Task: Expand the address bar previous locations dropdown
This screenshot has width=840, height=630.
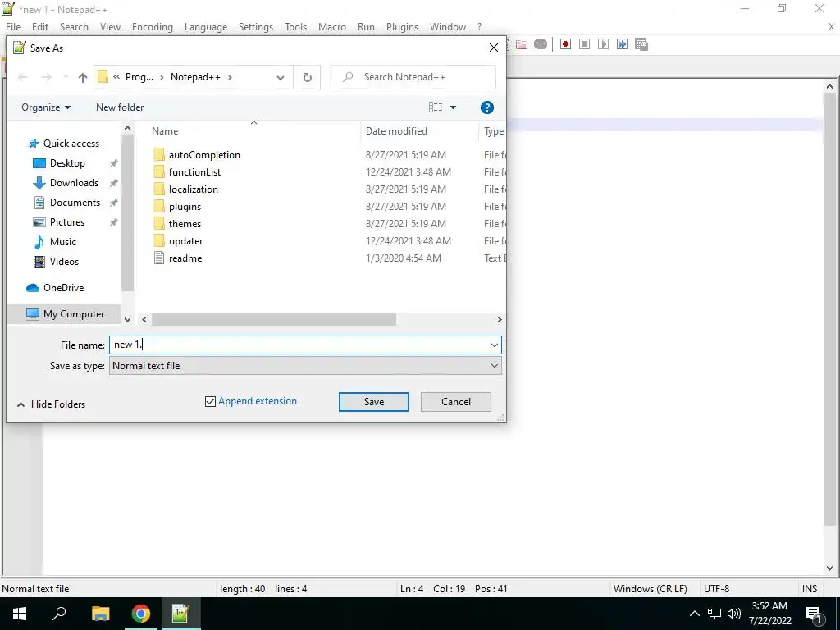Action: tap(281, 78)
